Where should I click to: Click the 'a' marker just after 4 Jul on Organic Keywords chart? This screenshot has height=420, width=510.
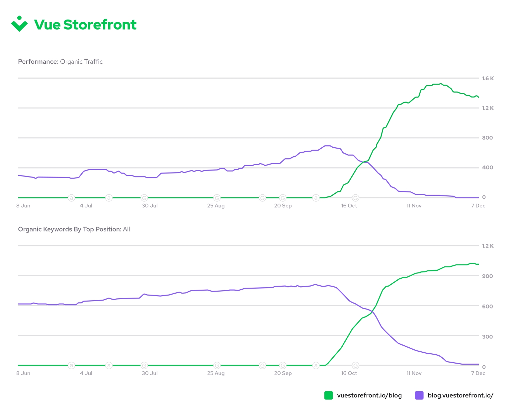[109, 366]
